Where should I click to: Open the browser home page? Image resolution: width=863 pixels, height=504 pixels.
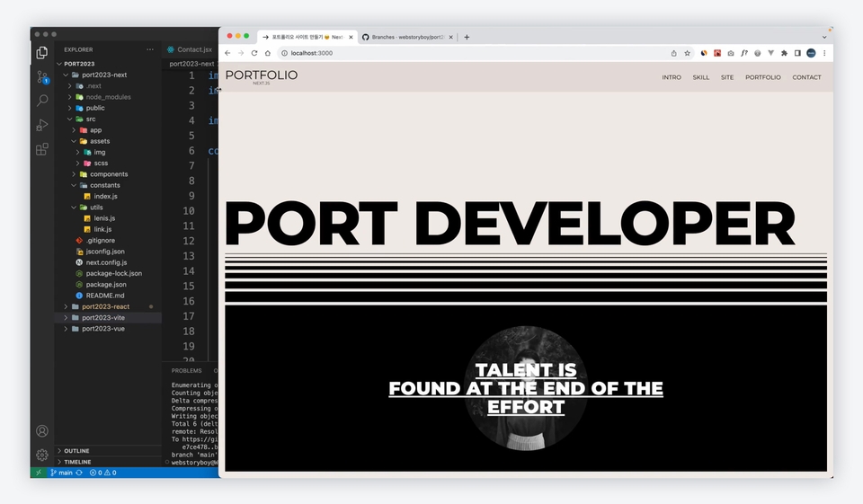click(x=268, y=53)
